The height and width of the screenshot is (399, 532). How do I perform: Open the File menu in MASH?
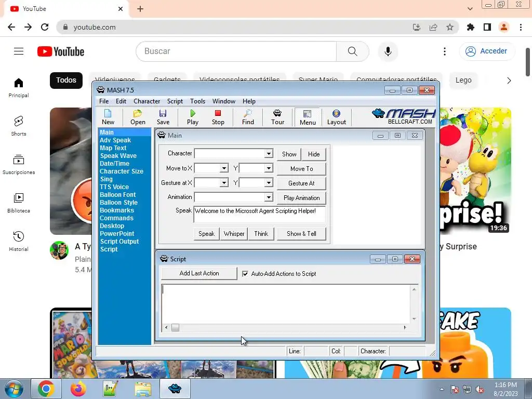[104, 101]
